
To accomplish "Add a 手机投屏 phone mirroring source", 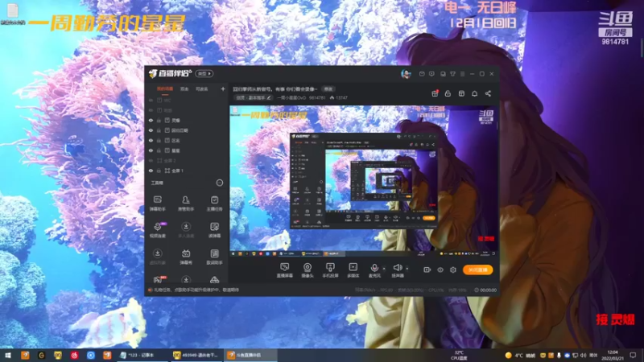I will pos(330,270).
